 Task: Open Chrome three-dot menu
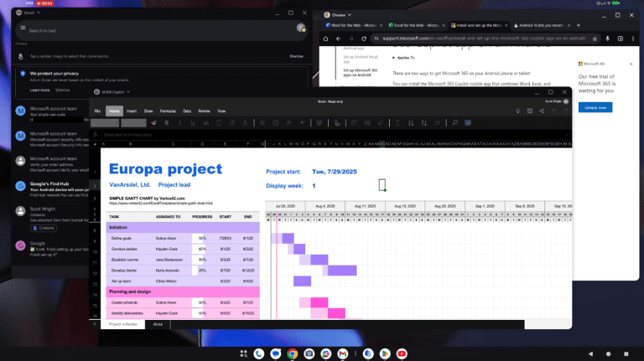coord(633,39)
